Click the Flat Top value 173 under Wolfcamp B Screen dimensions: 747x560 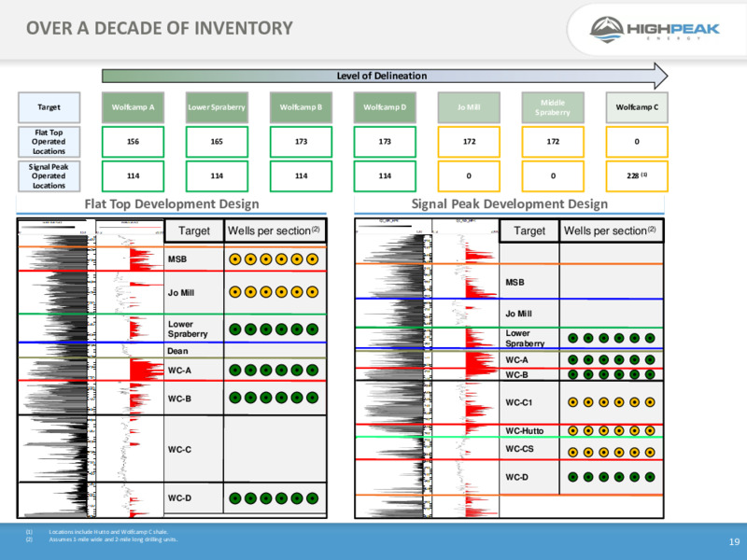301,142
